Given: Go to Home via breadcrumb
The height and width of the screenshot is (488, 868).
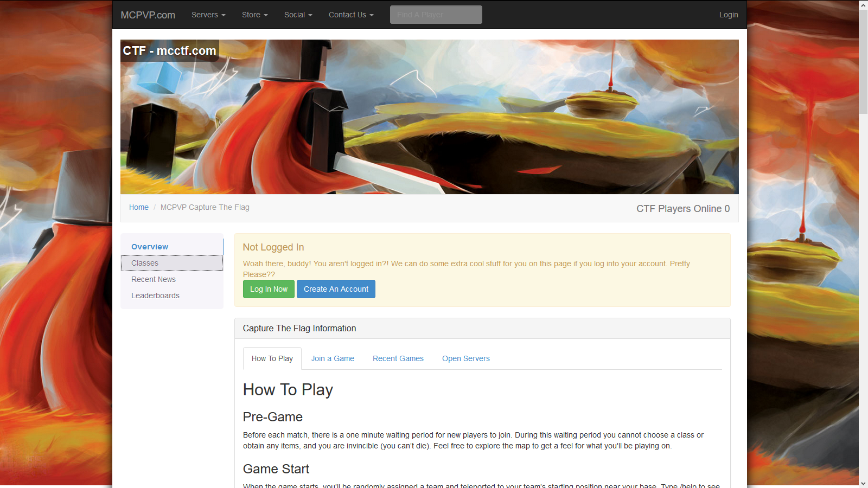Looking at the screenshot, I should tap(138, 207).
